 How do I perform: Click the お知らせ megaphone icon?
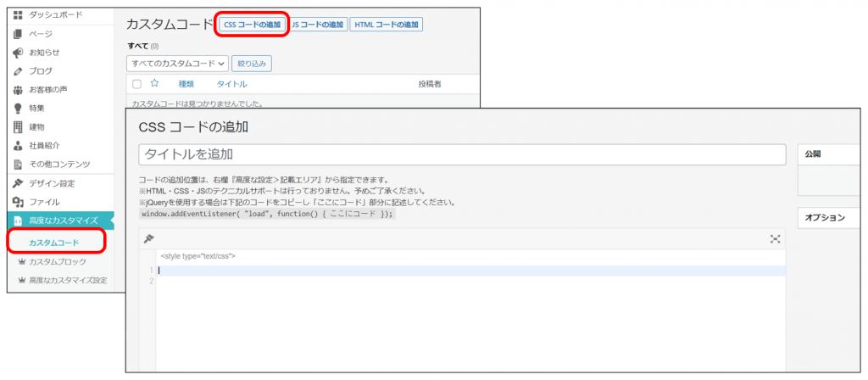tap(18, 53)
